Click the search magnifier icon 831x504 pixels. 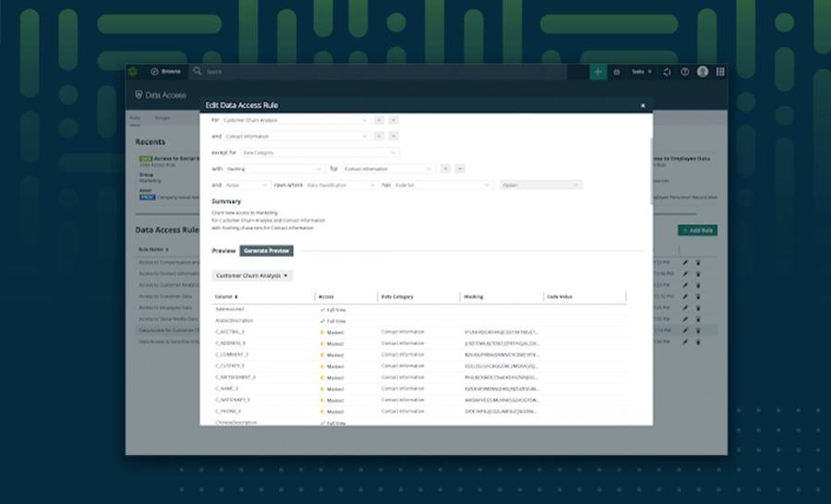199,71
